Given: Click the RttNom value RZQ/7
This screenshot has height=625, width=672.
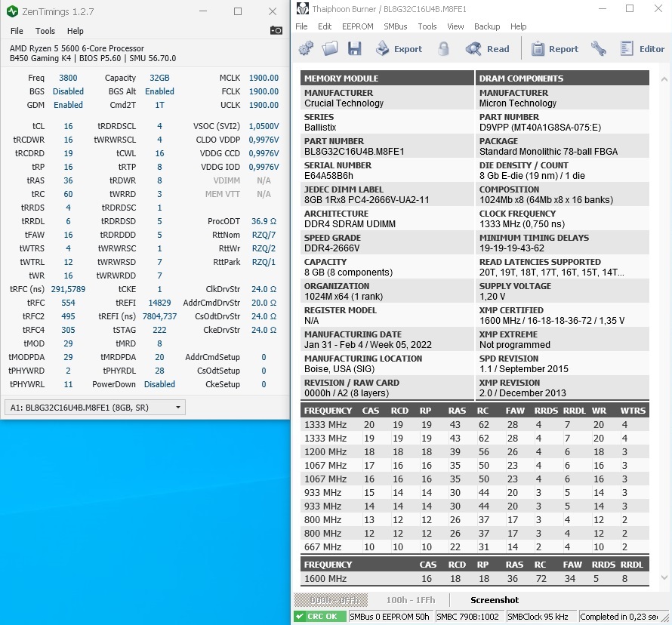Looking at the screenshot, I should tap(264, 236).
